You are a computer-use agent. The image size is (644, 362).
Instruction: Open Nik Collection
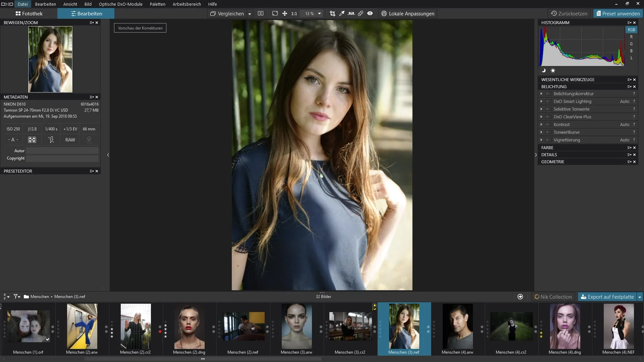tap(553, 297)
